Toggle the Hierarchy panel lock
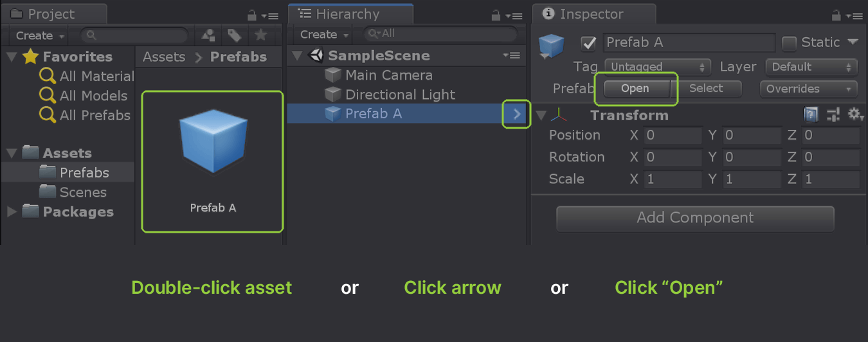This screenshot has height=342, width=868. 496,15
